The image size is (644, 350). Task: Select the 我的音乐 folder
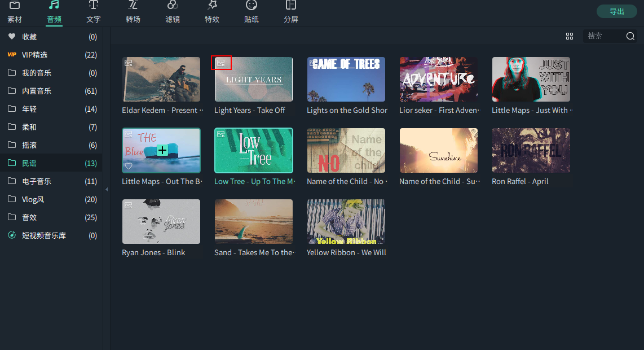tap(51, 73)
